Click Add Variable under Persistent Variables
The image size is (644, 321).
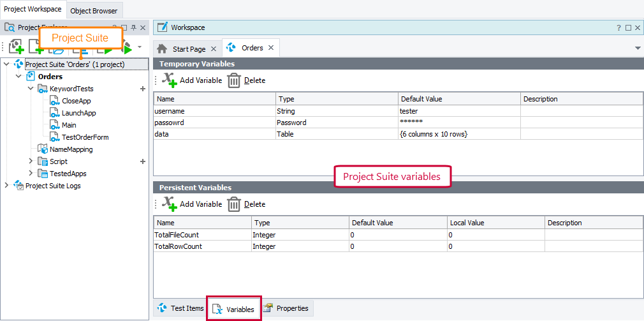tap(192, 204)
